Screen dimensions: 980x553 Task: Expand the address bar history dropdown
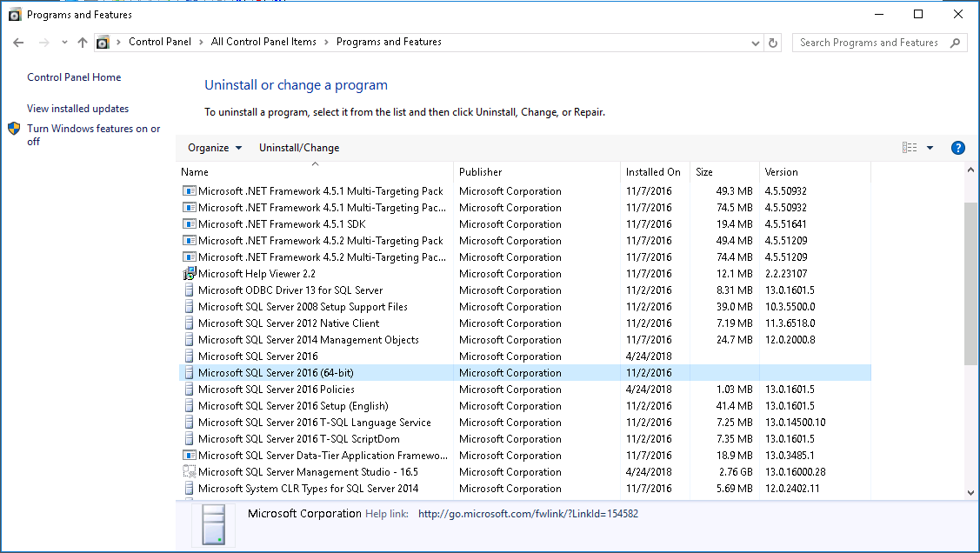[755, 43]
